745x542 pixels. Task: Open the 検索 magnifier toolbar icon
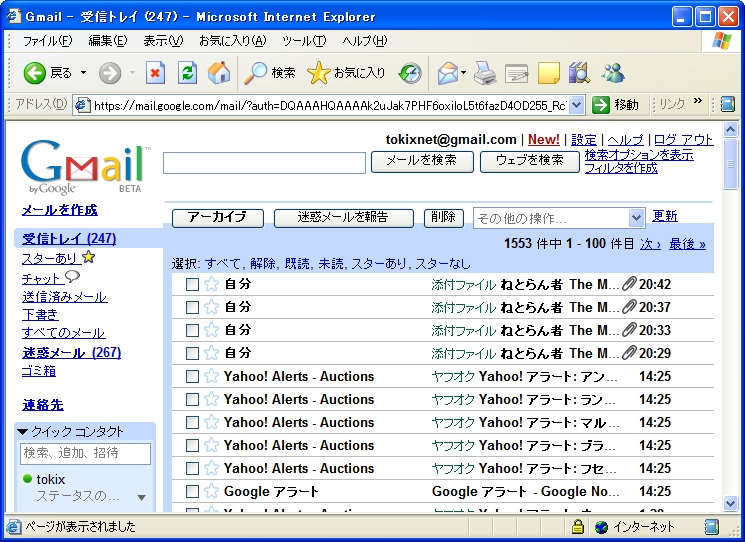(x=255, y=73)
